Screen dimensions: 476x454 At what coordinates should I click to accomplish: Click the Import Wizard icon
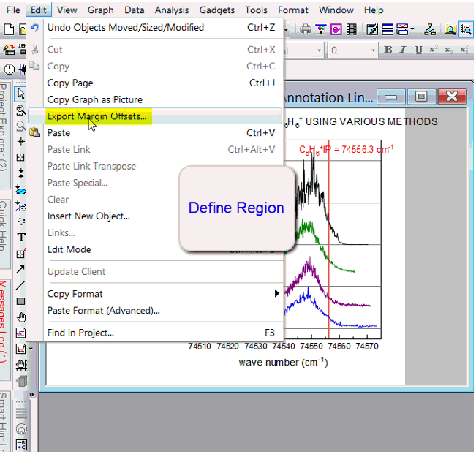pyautogui.click(x=9, y=50)
